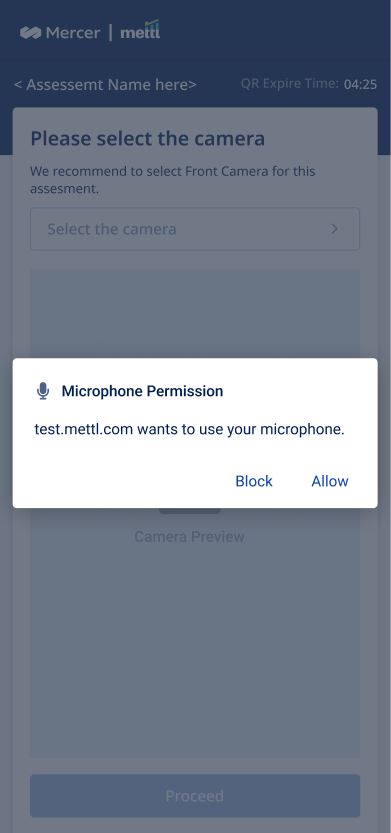391x833 pixels.
Task: Click the Microphone Permission title
Action: [142, 391]
